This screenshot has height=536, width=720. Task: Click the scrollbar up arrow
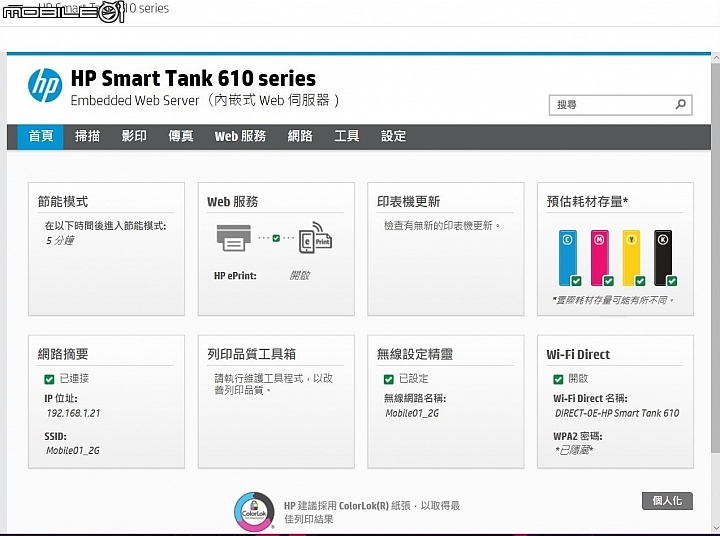point(715,58)
